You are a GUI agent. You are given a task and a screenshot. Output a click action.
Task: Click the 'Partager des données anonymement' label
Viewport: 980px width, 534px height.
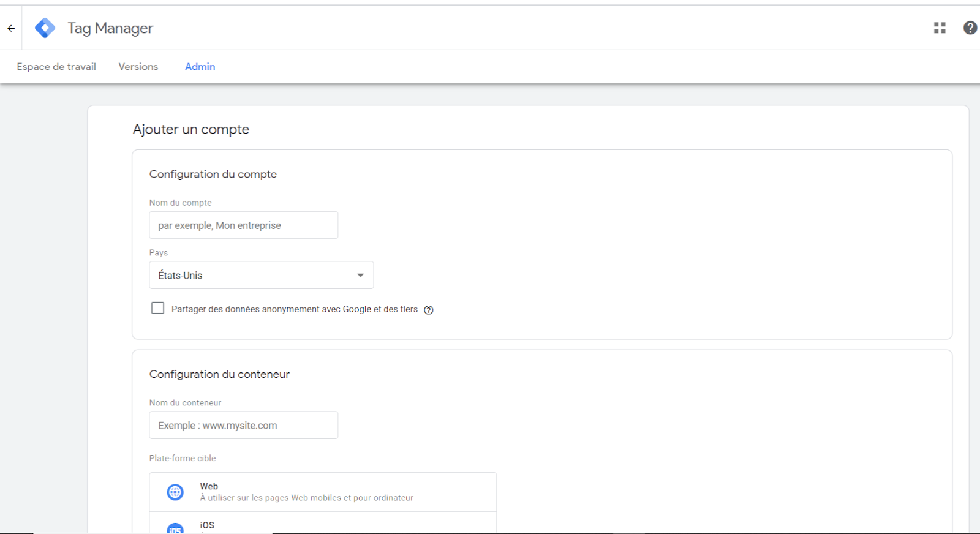[x=294, y=309]
